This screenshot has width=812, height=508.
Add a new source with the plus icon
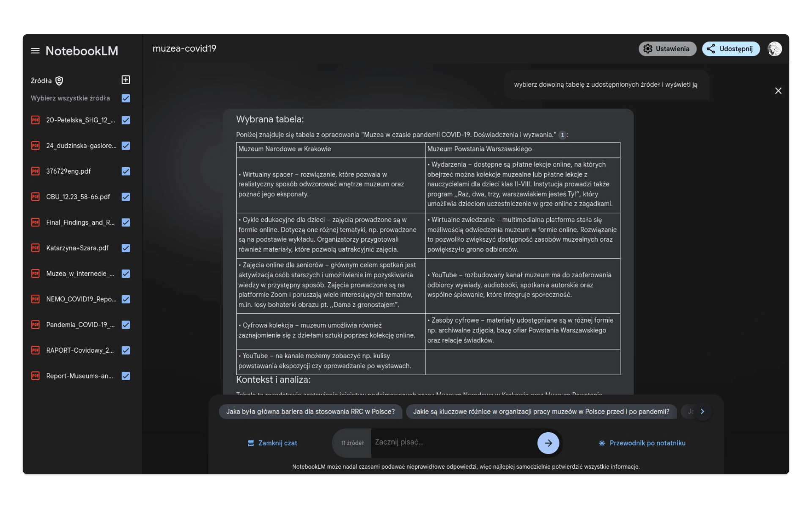[126, 80]
